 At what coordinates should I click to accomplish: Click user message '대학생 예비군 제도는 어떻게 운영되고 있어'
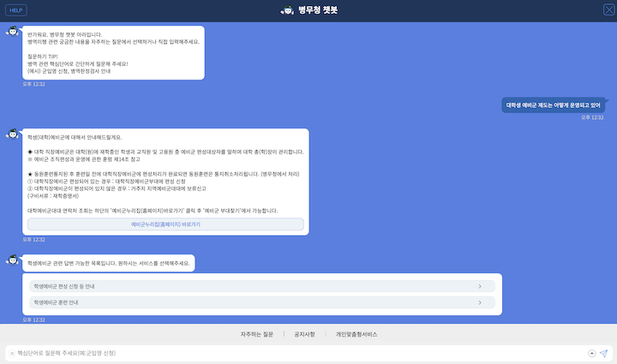click(x=553, y=105)
